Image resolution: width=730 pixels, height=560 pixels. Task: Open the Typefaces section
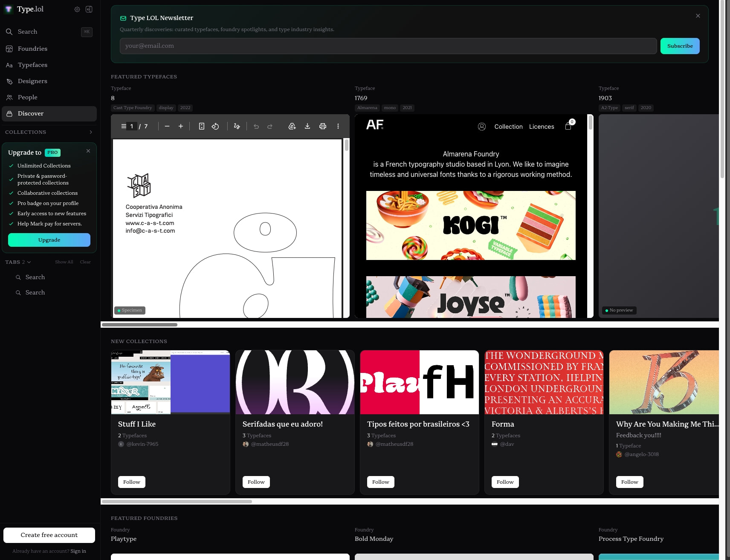click(49, 65)
